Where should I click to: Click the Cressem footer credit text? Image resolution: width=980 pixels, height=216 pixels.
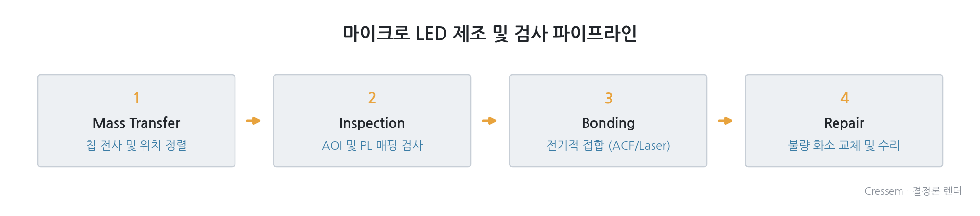click(x=913, y=191)
